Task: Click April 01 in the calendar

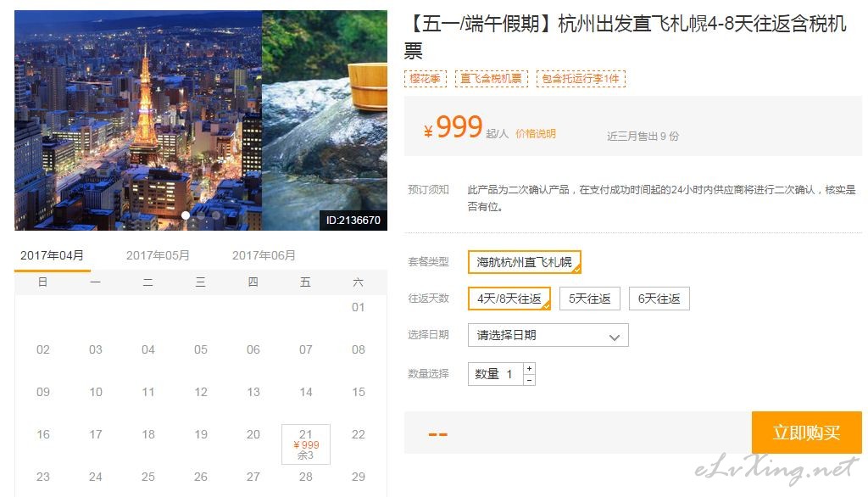Action: coord(359,307)
